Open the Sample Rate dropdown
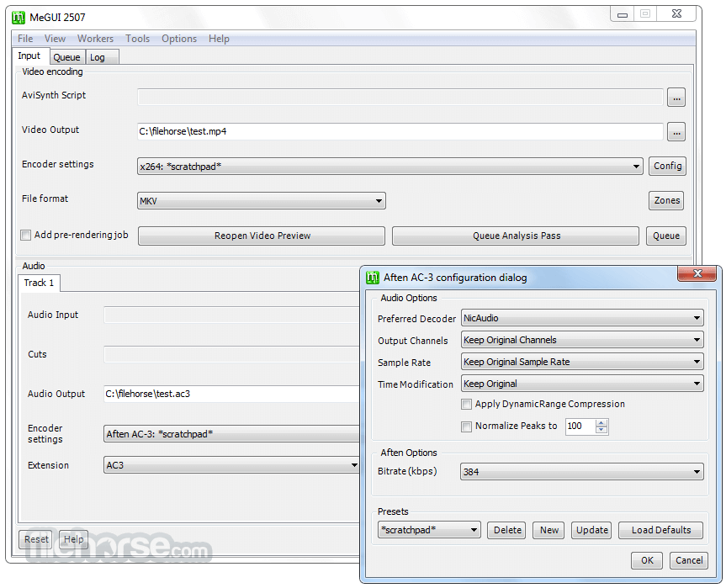Viewport: 726px width, 588px height. (x=582, y=362)
